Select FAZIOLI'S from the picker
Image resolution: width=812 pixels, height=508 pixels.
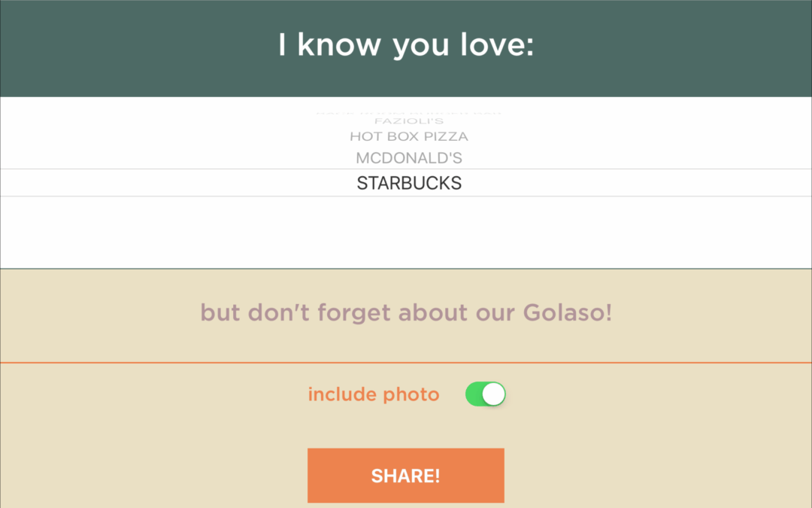tap(409, 120)
